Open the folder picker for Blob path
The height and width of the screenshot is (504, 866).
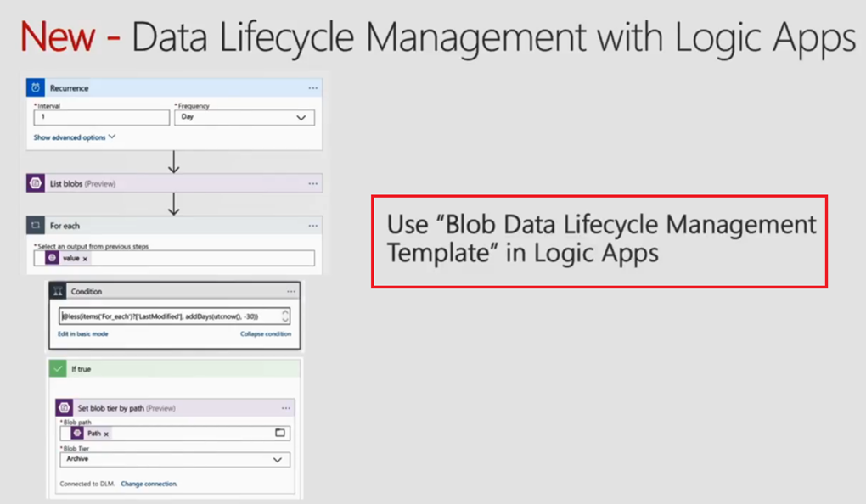280,433
